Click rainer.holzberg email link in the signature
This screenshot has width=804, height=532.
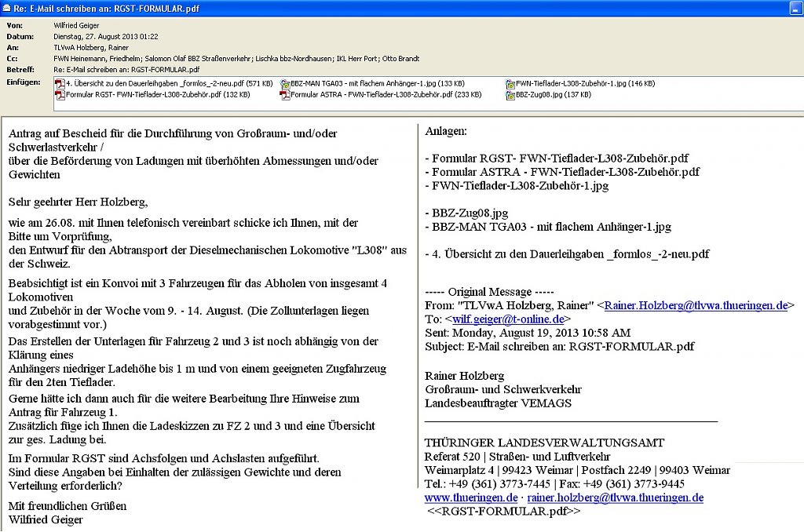[x=615, y=497]
